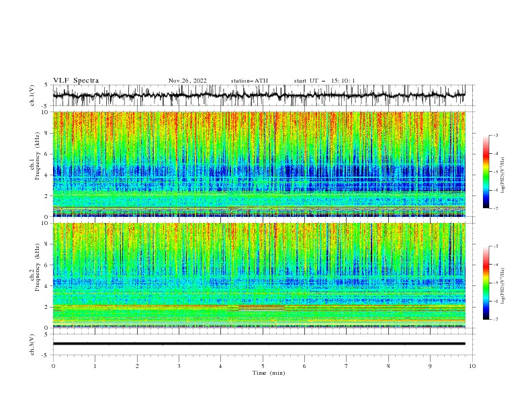The image size is (532, 411).
Task: Click the "station=ATH" header label
Action: 249,81
